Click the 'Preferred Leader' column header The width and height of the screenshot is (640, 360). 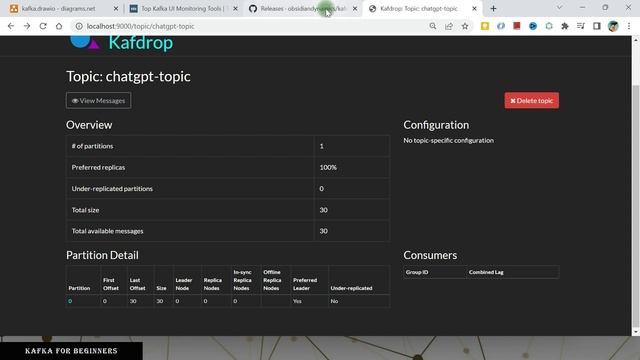click(x=305, y=284)
